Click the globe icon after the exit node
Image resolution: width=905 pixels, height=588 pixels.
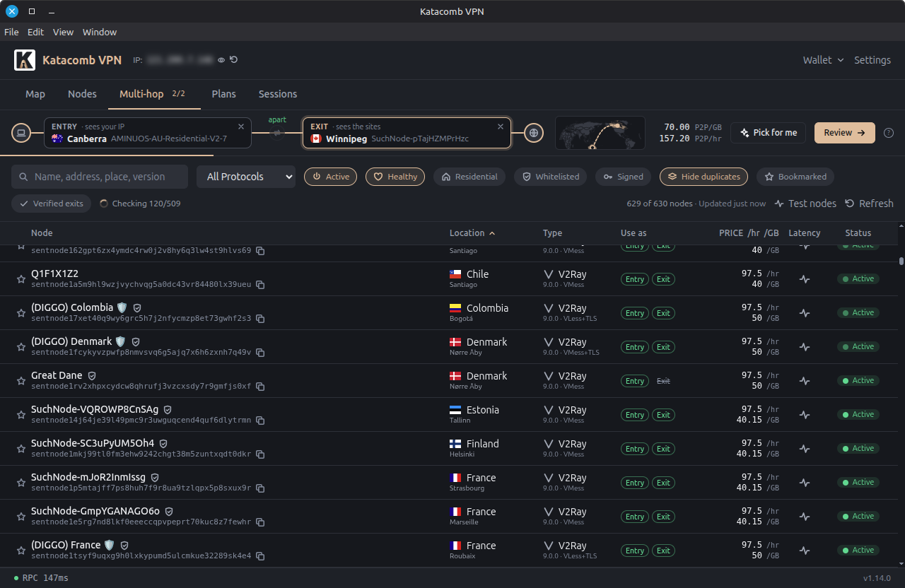(x=534, y=132)
